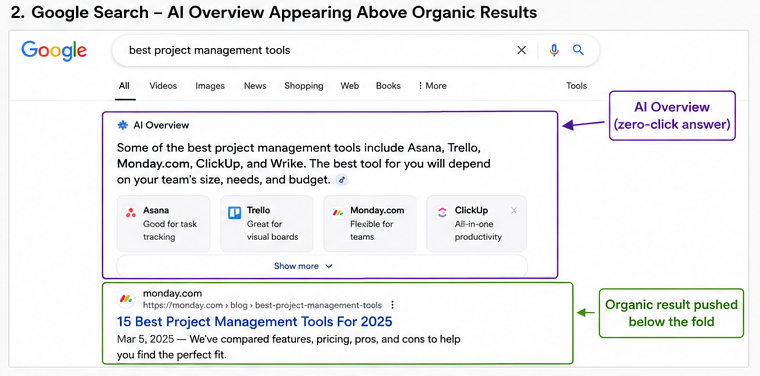Click the ClickUp logo icon
Viewport: 760px width, 376px height.
(x=442, y=212)
